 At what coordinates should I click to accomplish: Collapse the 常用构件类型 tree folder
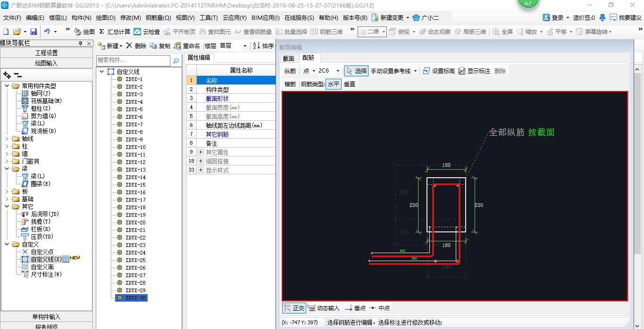[7, 86]
